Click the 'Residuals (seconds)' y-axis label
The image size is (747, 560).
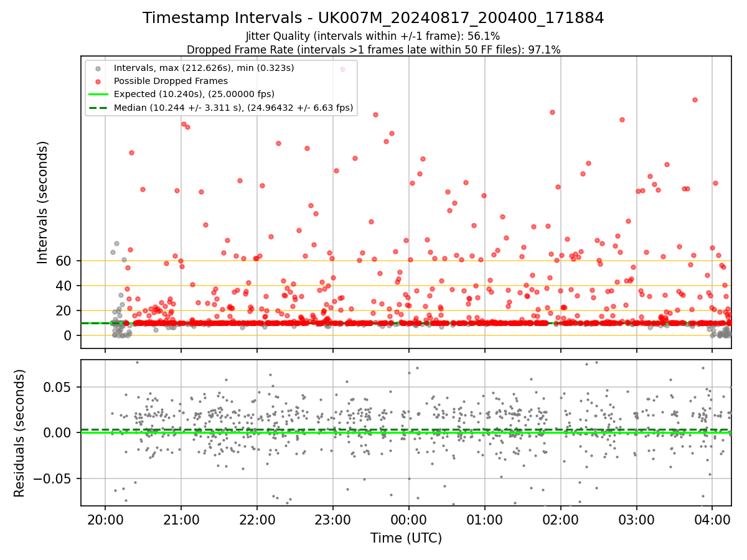tap(20, 433)
